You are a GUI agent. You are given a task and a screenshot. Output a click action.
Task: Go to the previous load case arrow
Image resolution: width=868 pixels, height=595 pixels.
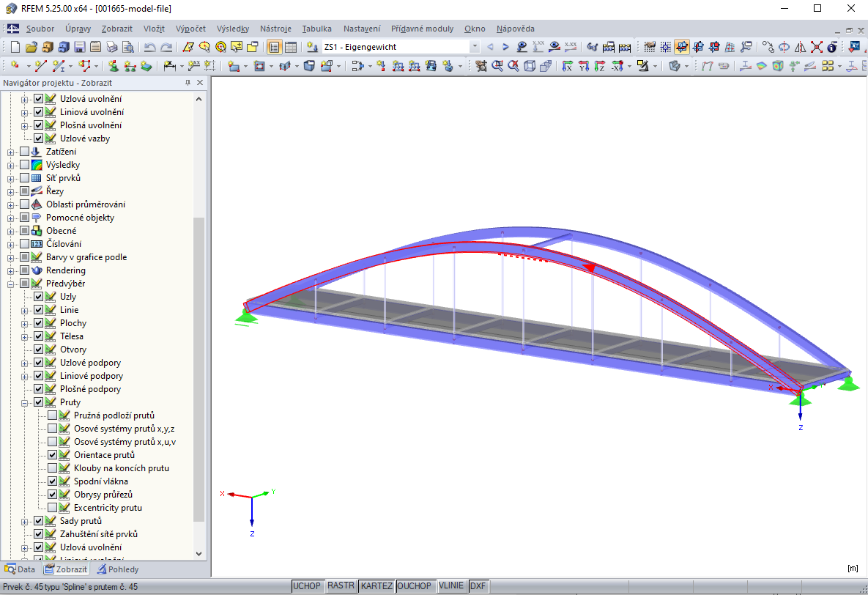490,47
